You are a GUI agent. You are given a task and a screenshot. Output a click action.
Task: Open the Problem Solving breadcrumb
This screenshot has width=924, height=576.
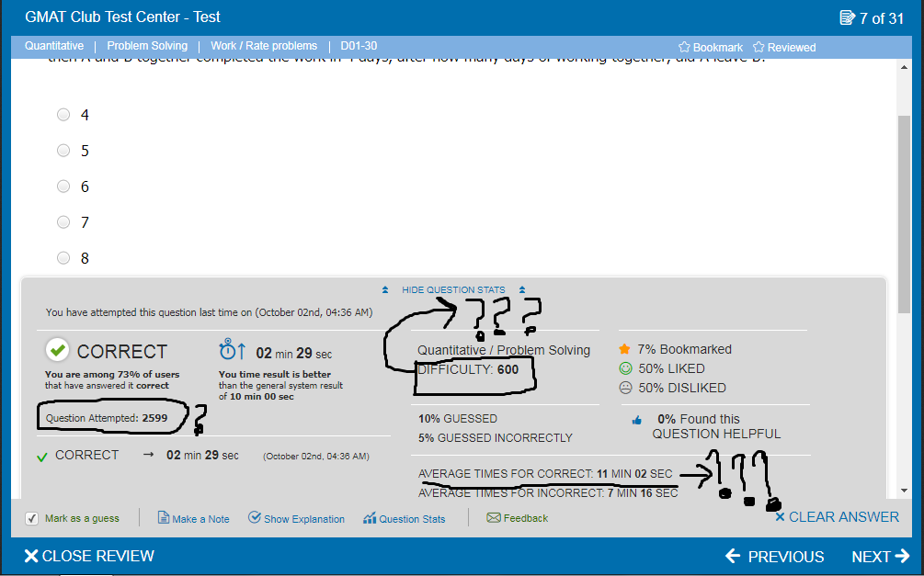pos(147,46)
